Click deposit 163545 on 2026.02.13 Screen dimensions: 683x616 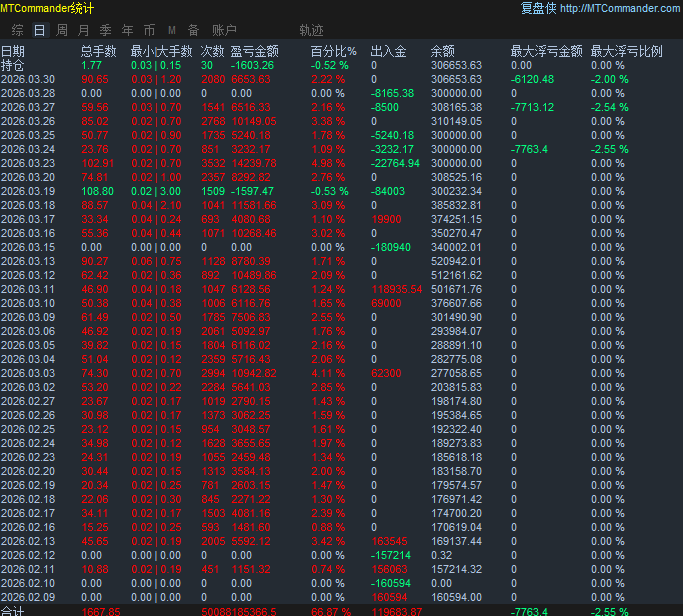pyautogui.click(x=389, y=541)
